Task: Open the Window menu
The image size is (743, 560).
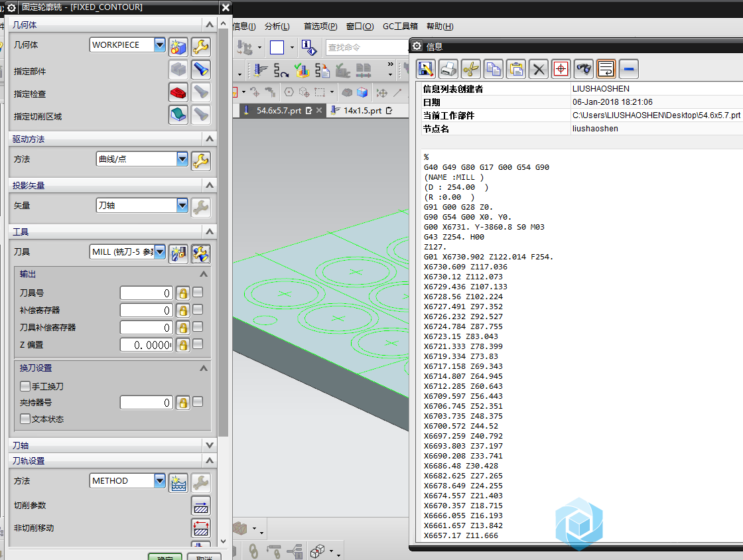Action: coord(360,27)
